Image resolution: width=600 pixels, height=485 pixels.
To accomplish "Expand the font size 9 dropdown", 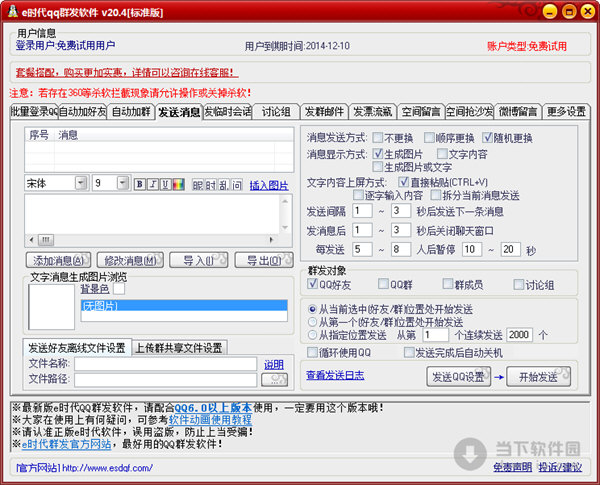I will point(123,183).
